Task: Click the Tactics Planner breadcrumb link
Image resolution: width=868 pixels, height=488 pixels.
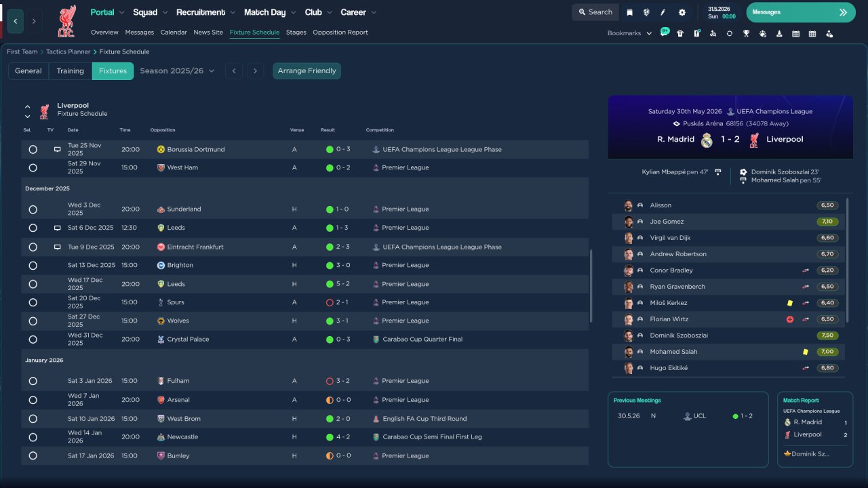Action: pos(68,52)
